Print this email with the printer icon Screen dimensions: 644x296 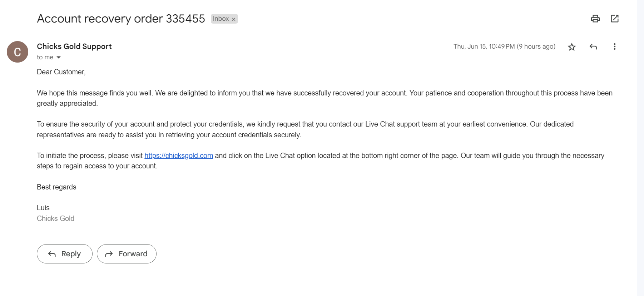pyautogui.click(x=595, y=19)
